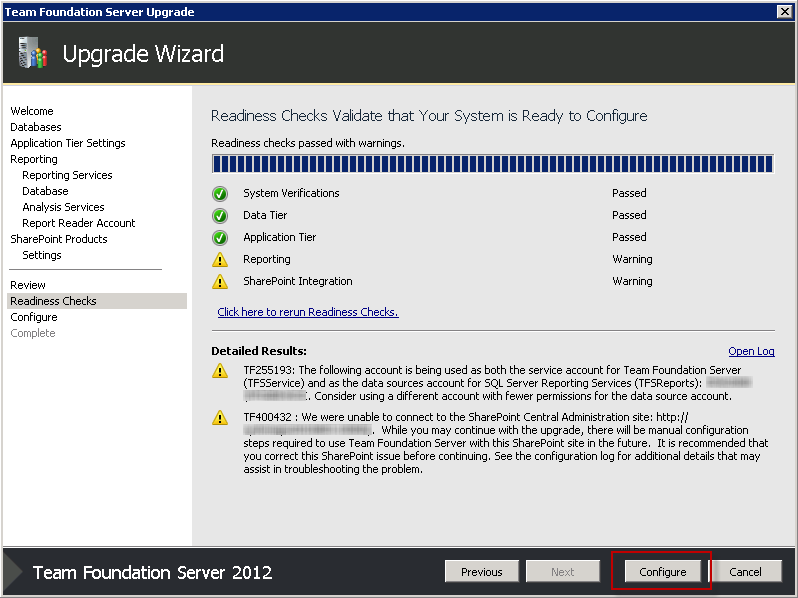Click the warning icon beside TF400432 message
Viewport: 798px width, 598px height.
pos(220,418)
